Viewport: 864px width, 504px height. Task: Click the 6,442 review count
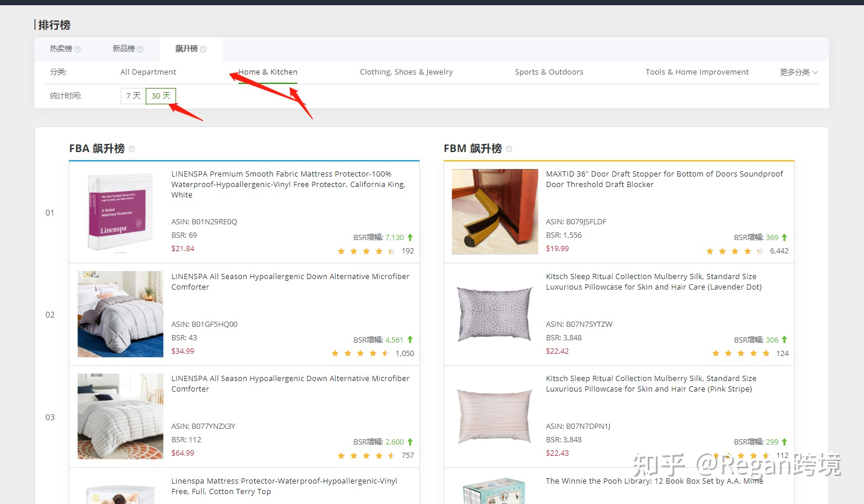pyautogui.click(x=779, y=251)
